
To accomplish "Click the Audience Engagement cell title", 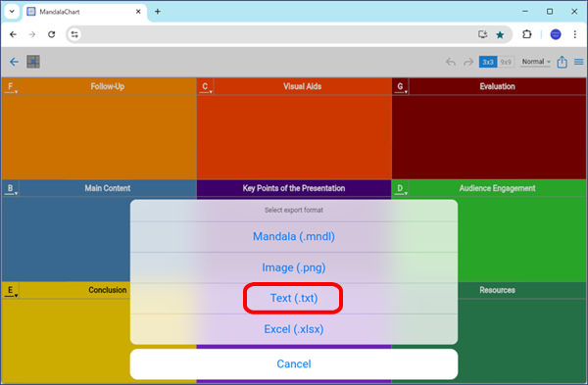I will coord(497,188).
